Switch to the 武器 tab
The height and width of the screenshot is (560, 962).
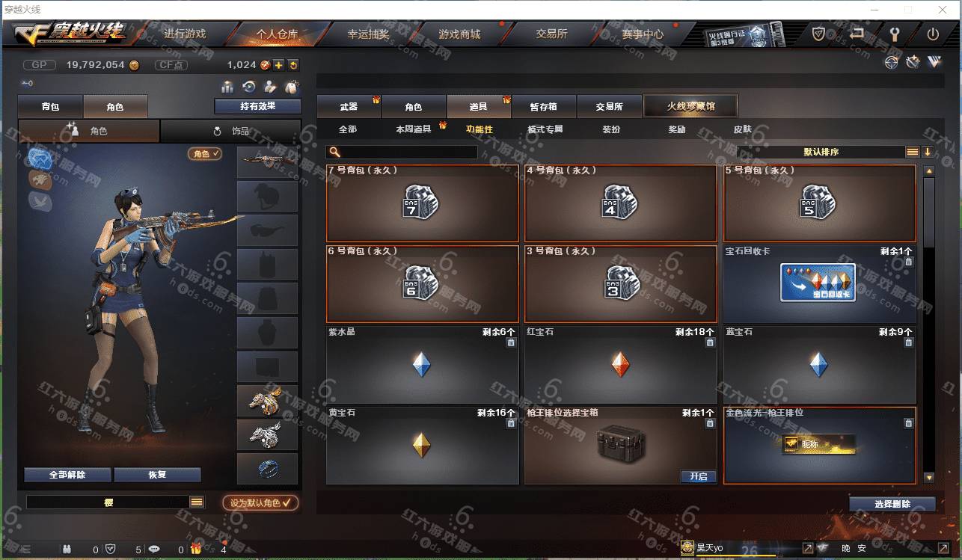tap(349, 107)
